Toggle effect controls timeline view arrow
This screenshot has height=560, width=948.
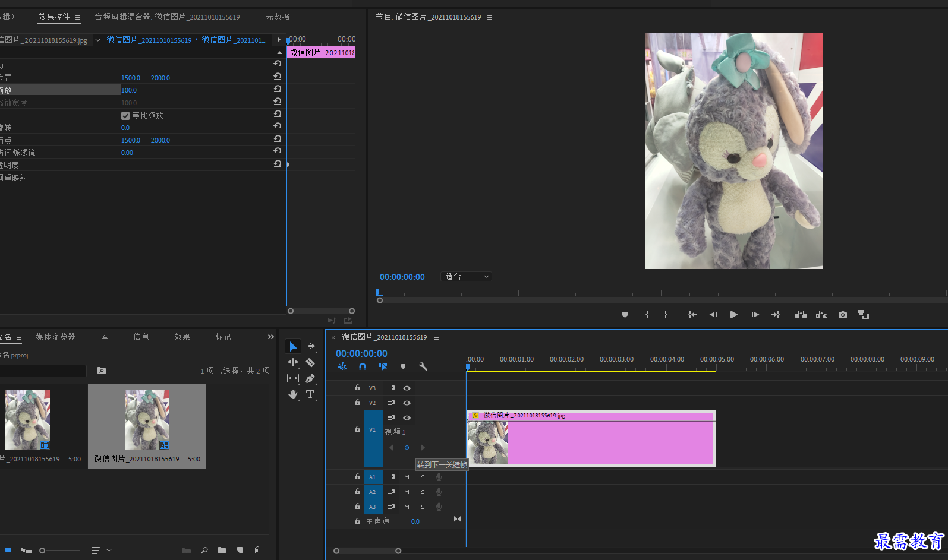coord(279,40)
